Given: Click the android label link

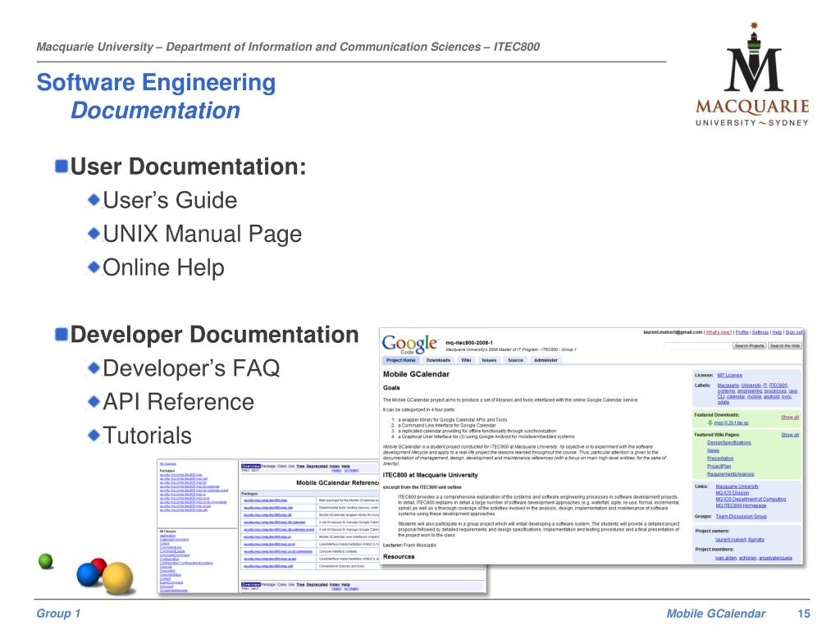Looking at the screenshot, I should pyautogui.click(x=771, y=397).
